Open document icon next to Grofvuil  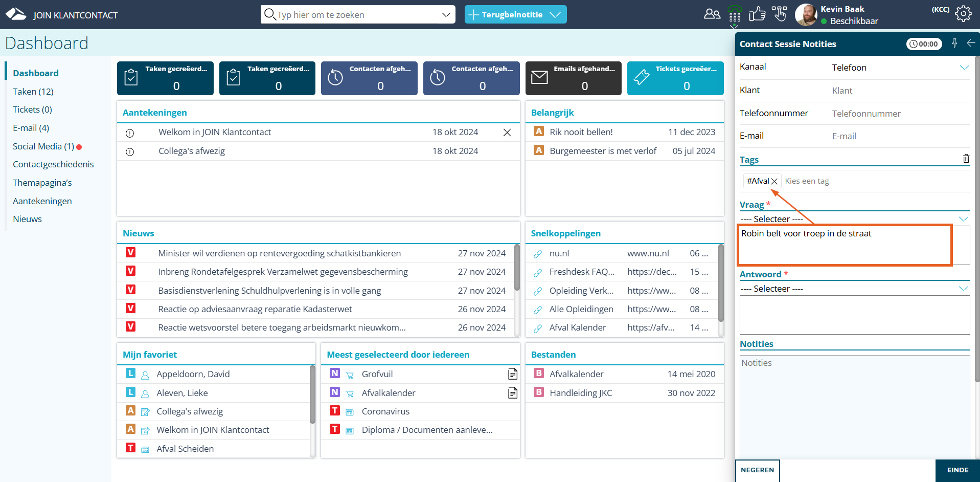point(513,374)
